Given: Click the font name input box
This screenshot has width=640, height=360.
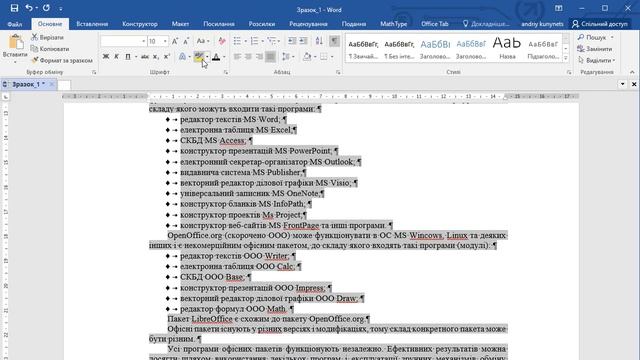Looking at the screenshot, I should pyautogui.click(x=123, y=41).
